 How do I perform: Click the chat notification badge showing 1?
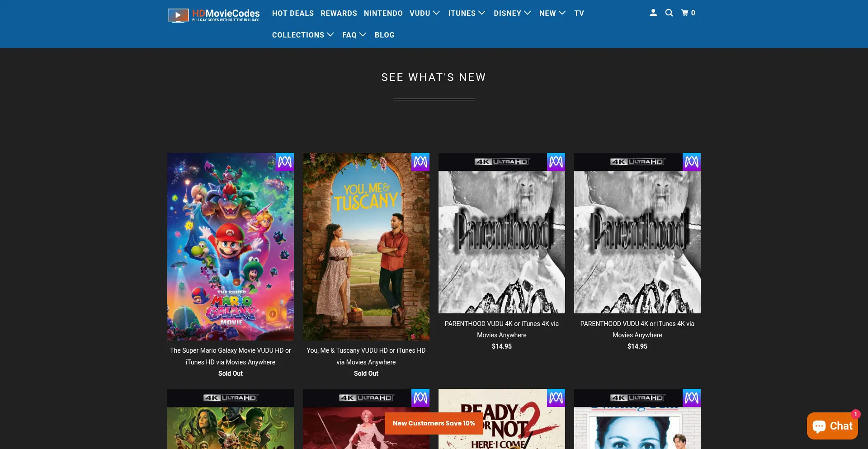pos(855,414)
